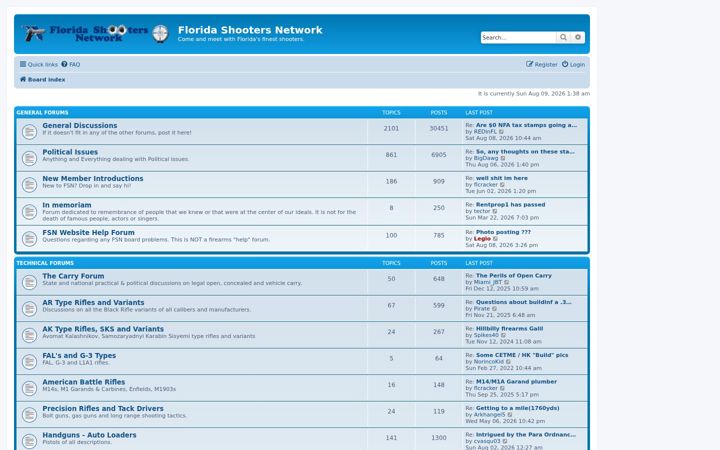
Task: Go to Board index breadcrumb
Action: 42,79
